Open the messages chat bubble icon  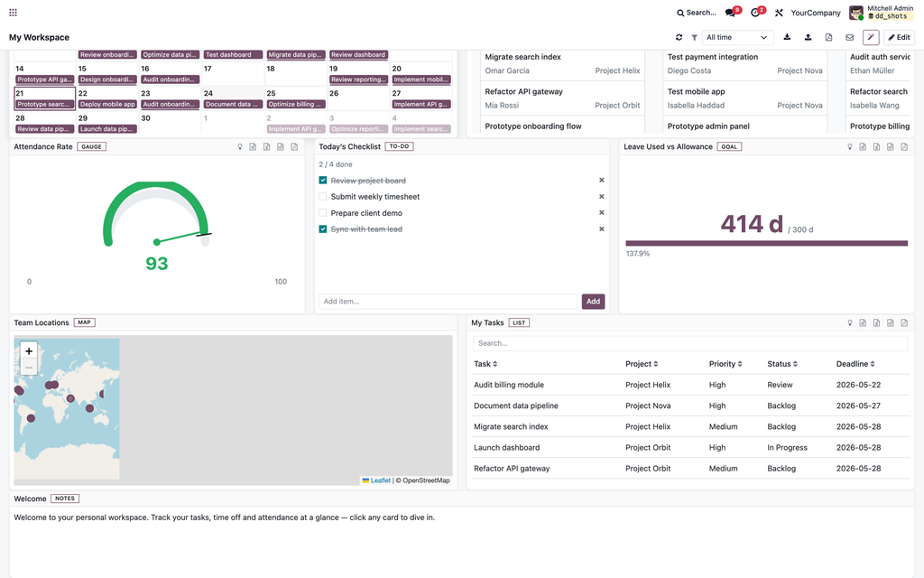pyautogui.click(x=731, y=13)
